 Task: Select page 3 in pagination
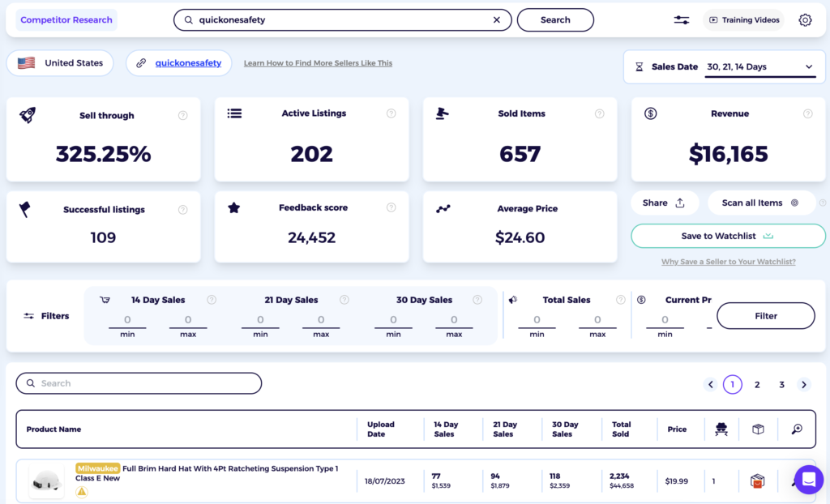point(781,385)
